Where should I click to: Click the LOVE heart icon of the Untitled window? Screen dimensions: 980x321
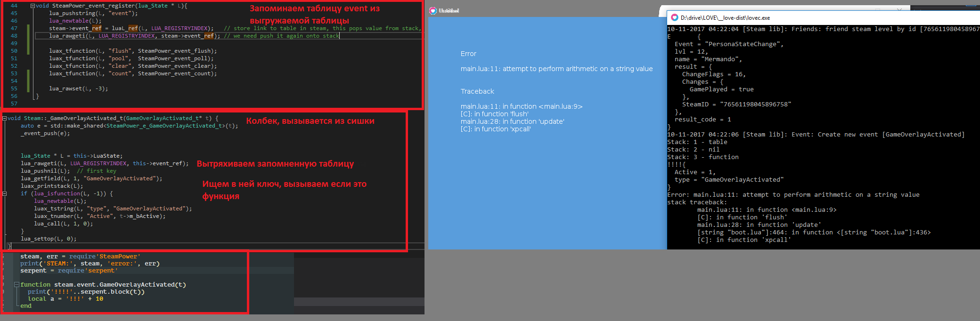(x=433, y=10)
